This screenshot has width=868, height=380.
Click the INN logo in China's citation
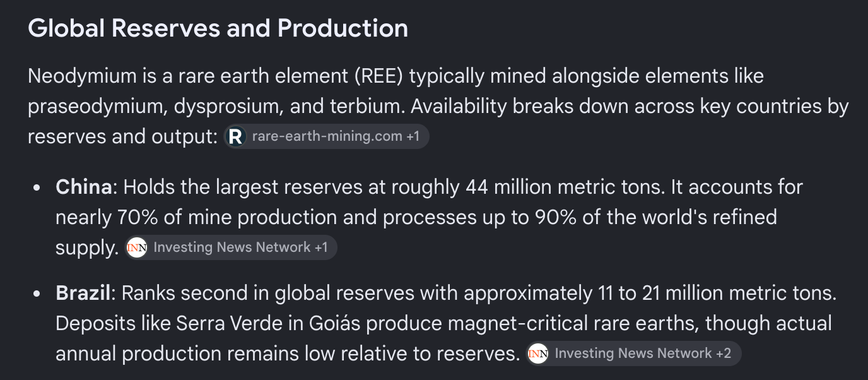[x=137, y=247]
